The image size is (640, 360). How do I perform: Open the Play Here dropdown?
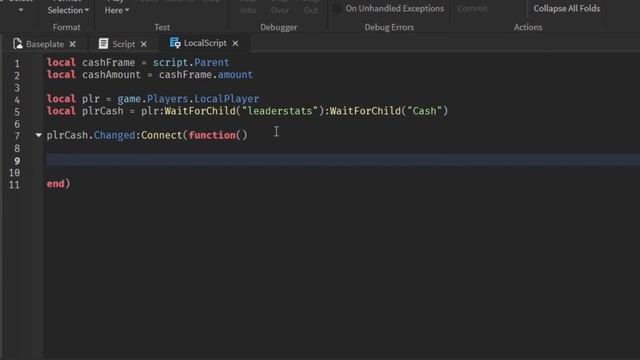[x=117, y=10]
